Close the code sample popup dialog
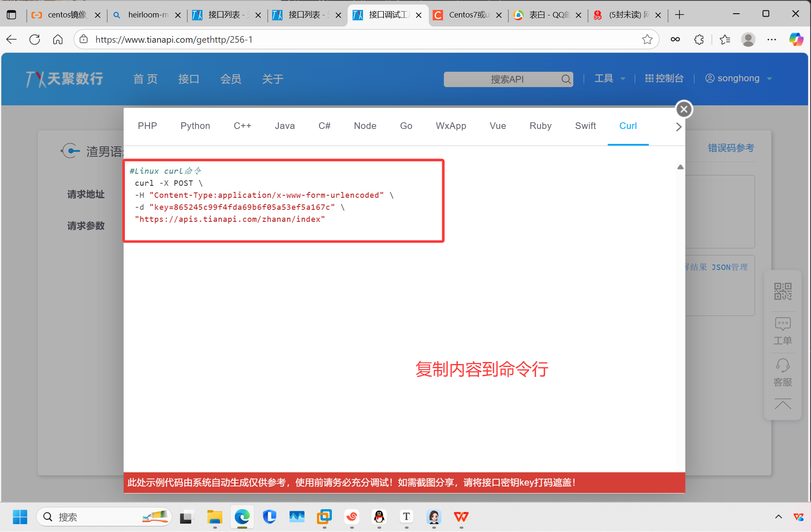The image size is (811, 532). point(684,109)
